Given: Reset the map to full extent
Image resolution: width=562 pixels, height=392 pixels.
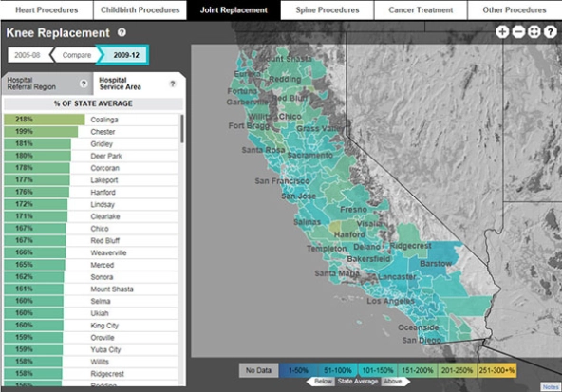Looking at the screenshot, I should coord(534,32).
